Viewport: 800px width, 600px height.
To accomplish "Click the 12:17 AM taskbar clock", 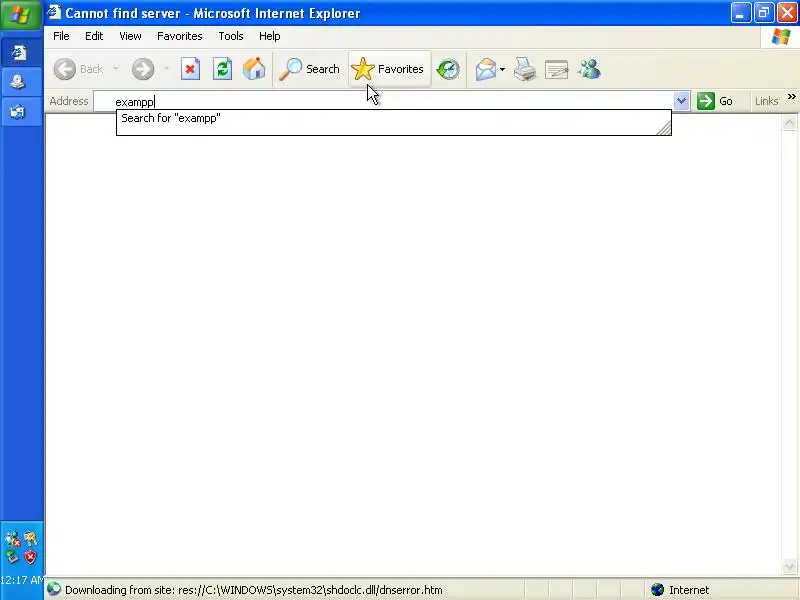I will pos(22,580).
